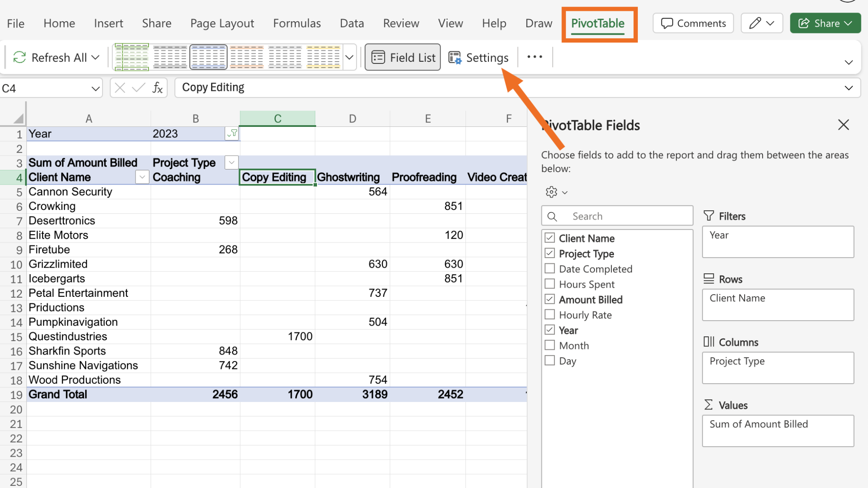Click the PivotTable Settings icon
The width and height of the screenshot is (868, 488).
tap(455, 57)
